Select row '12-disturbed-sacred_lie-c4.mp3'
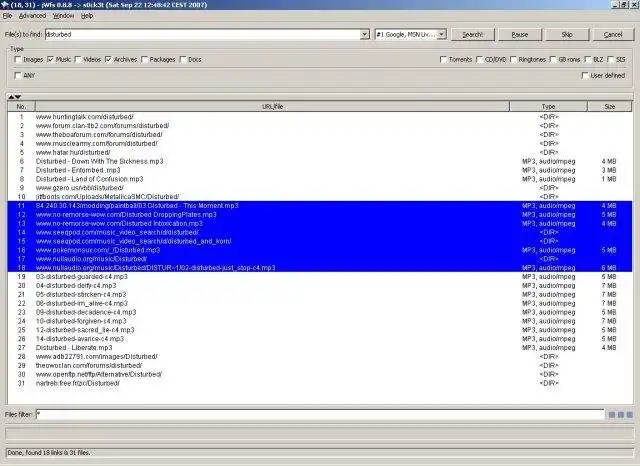This screenshot has height=466, width=640. tap(320, 330)
